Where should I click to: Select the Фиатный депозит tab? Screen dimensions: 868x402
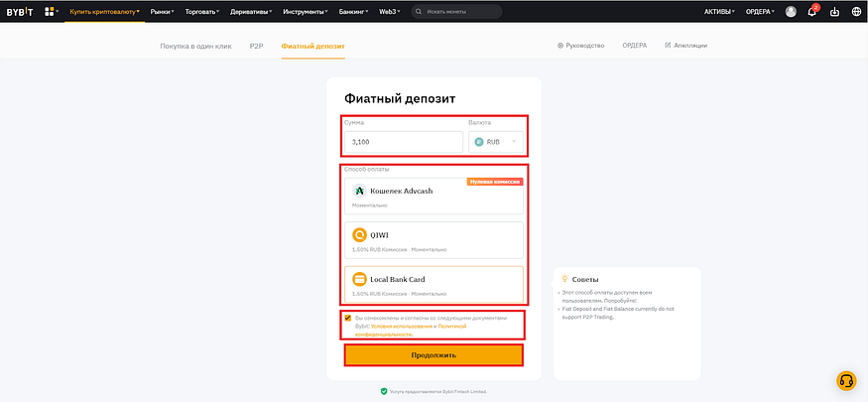pyautogui.click(x=312, y=46)
